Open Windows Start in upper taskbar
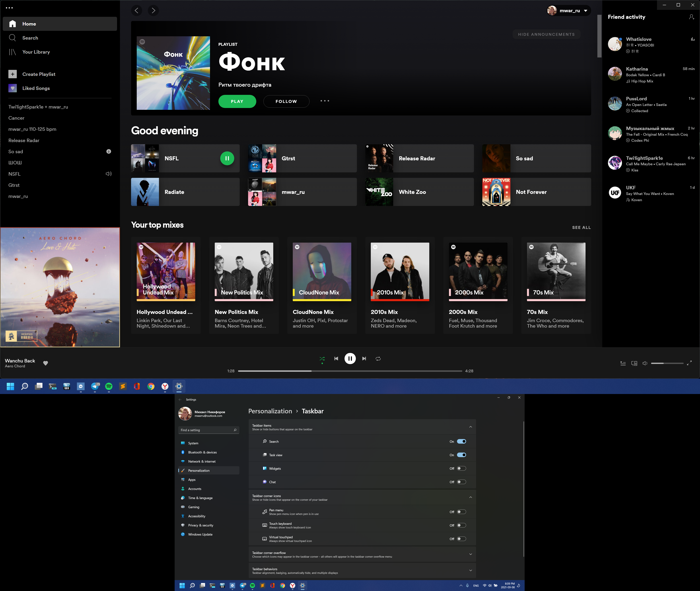Image resolution: width=700 pixels, height=591 pixels. [x=10, y=386]
